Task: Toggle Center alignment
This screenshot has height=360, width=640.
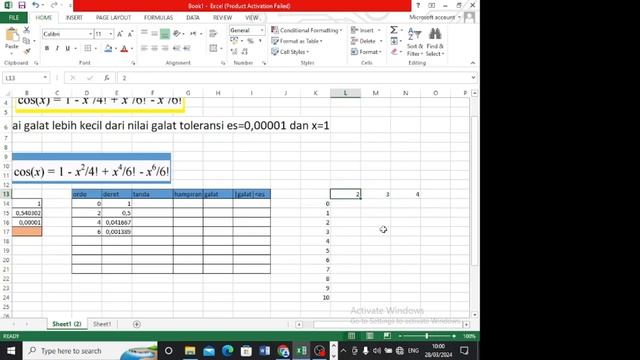Action: pos(154,49)
